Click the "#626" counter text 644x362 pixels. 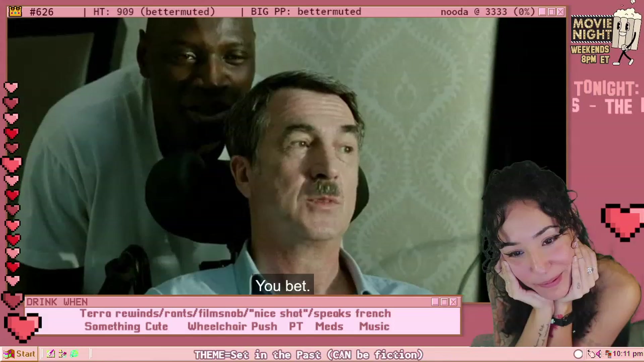pyautogui.click(x=41, y=12)
